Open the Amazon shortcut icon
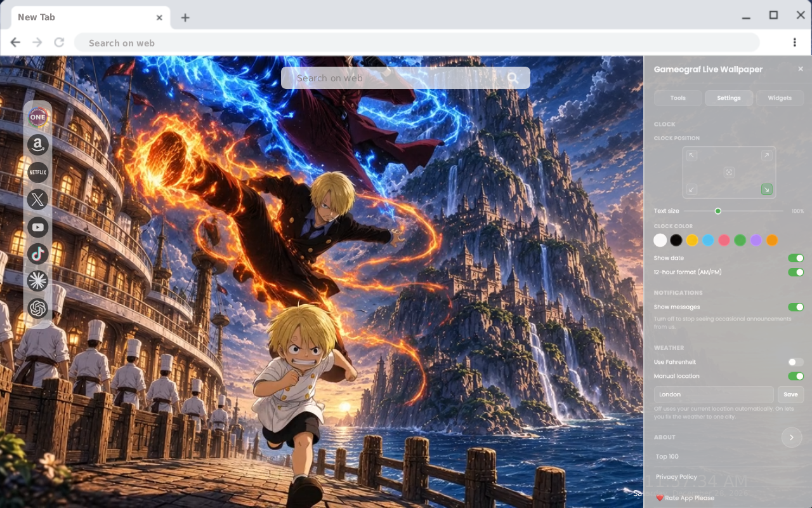 (x=38, y=145)
